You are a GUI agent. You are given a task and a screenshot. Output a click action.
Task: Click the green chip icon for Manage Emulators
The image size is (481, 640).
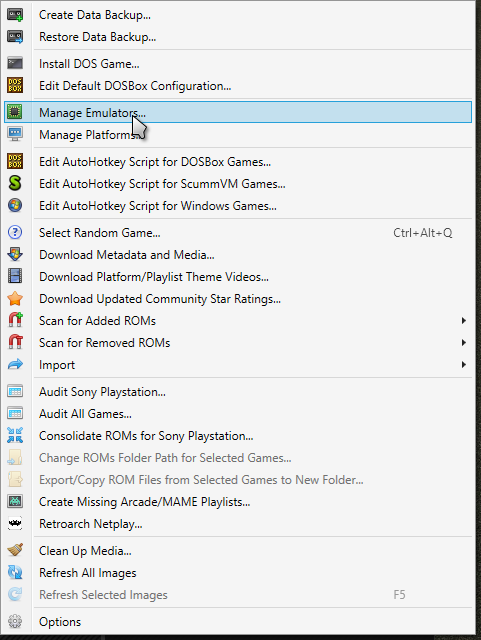[15, 112]
